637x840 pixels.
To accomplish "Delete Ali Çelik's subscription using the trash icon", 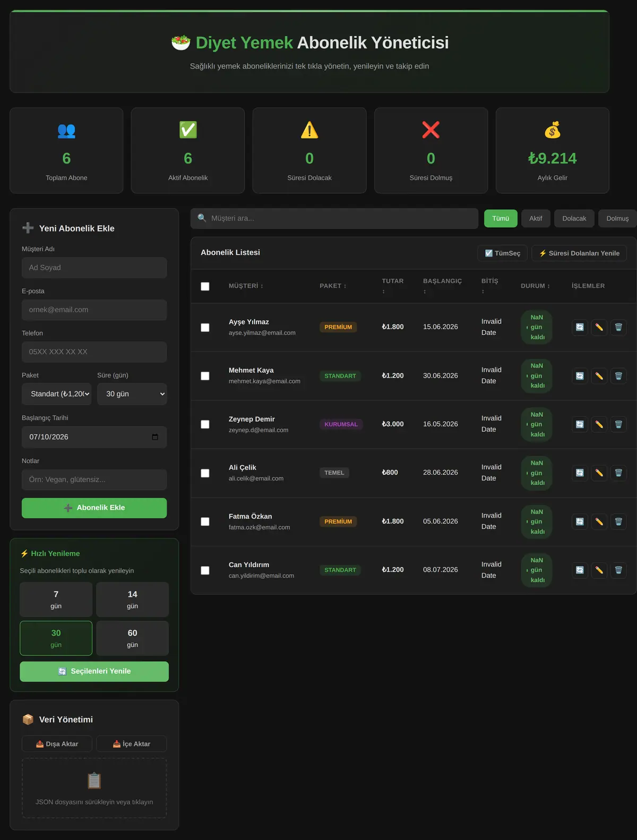I will (618, 473).
